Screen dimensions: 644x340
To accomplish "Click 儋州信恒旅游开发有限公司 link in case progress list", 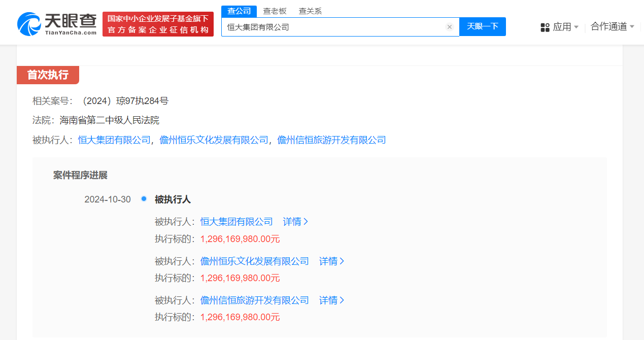I will click(254, 300).
